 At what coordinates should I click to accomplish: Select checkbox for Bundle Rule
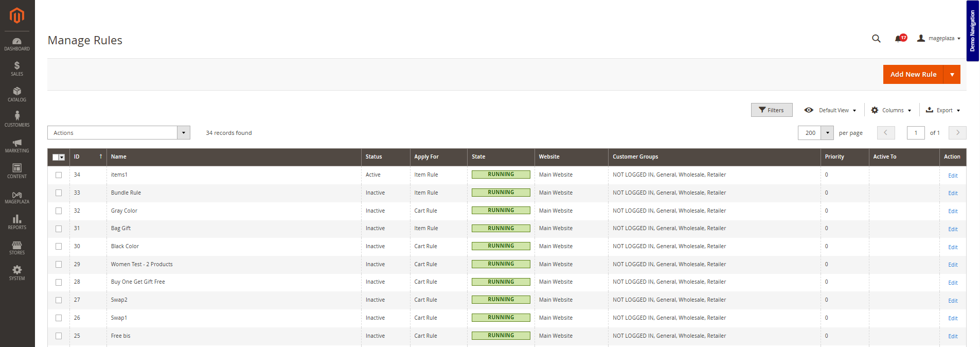click(59, 193)
